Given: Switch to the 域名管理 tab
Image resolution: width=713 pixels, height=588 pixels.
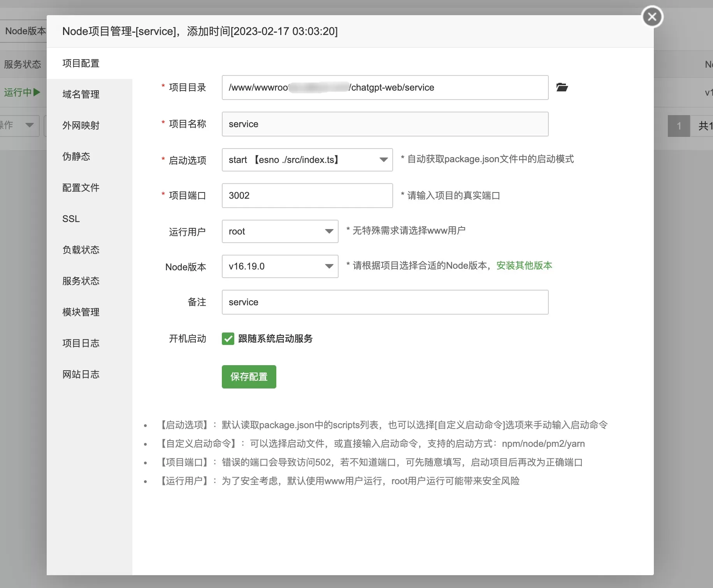Looking at the screenshot, I should (80, 94).
